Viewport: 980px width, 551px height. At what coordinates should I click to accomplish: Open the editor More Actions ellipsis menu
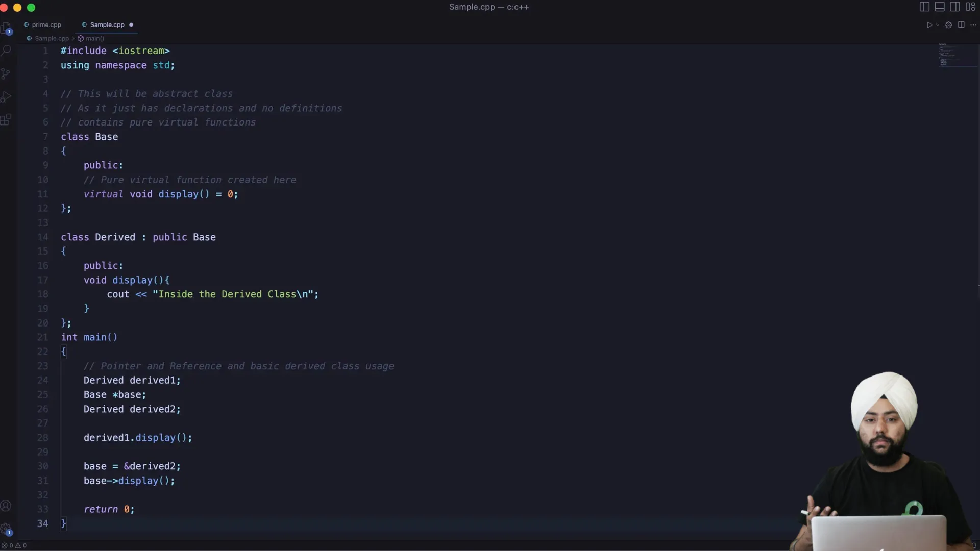[x=973, y=24]
